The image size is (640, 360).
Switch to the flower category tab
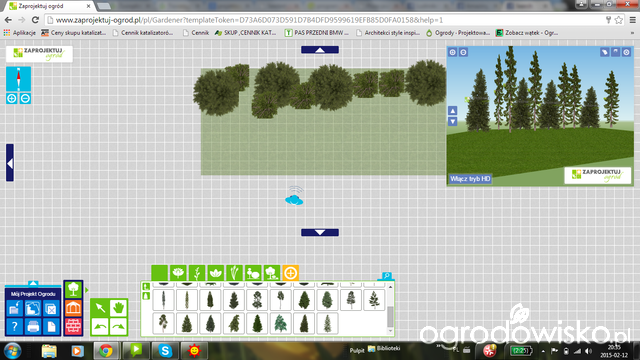click(178, 273)
